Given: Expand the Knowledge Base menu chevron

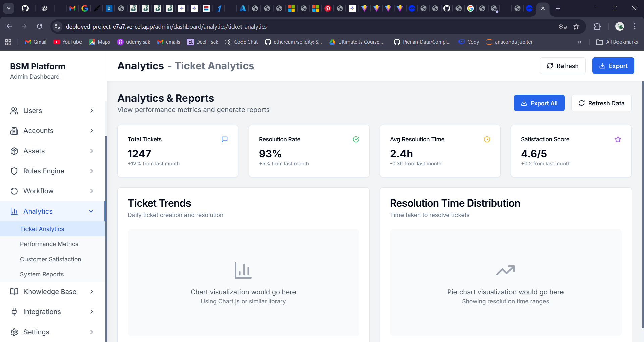Looking at the screenshot, I should click(x=92, y=292).
